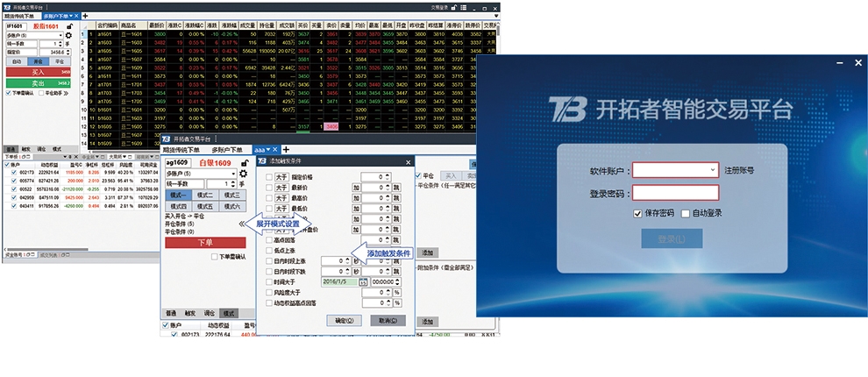Open dropdown arrow on aaa tab
Screen dimensions: 868x377
point(268,149)
